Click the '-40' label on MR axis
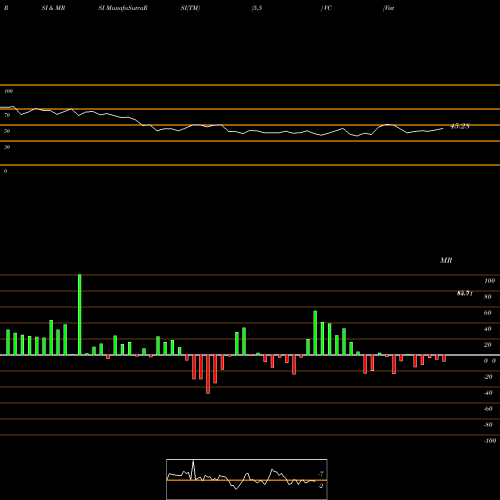 [x=488, y=393]
